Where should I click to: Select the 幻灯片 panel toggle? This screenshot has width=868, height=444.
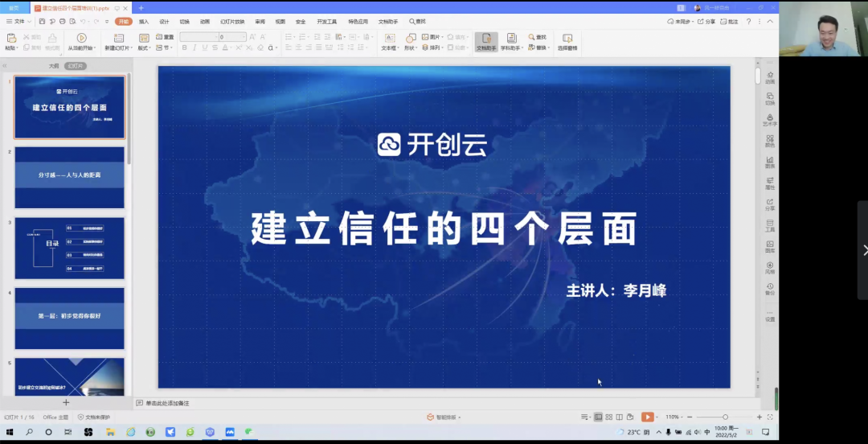tap(76, 66)
